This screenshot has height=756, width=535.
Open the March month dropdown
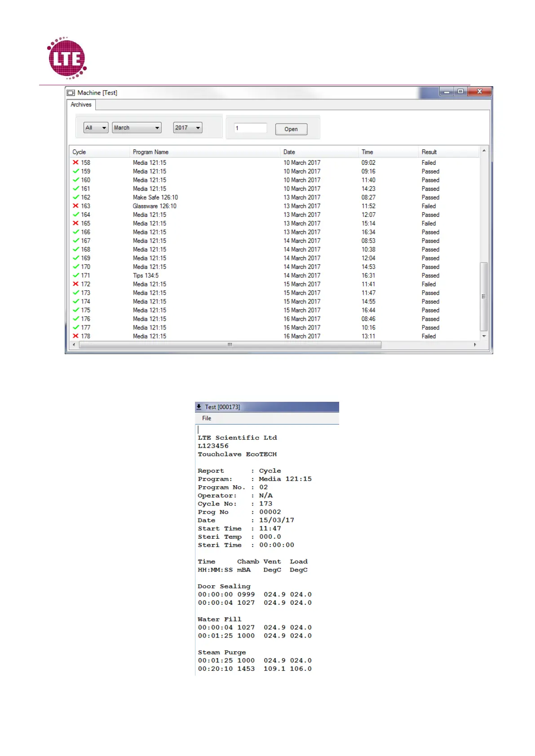[137, 127]
